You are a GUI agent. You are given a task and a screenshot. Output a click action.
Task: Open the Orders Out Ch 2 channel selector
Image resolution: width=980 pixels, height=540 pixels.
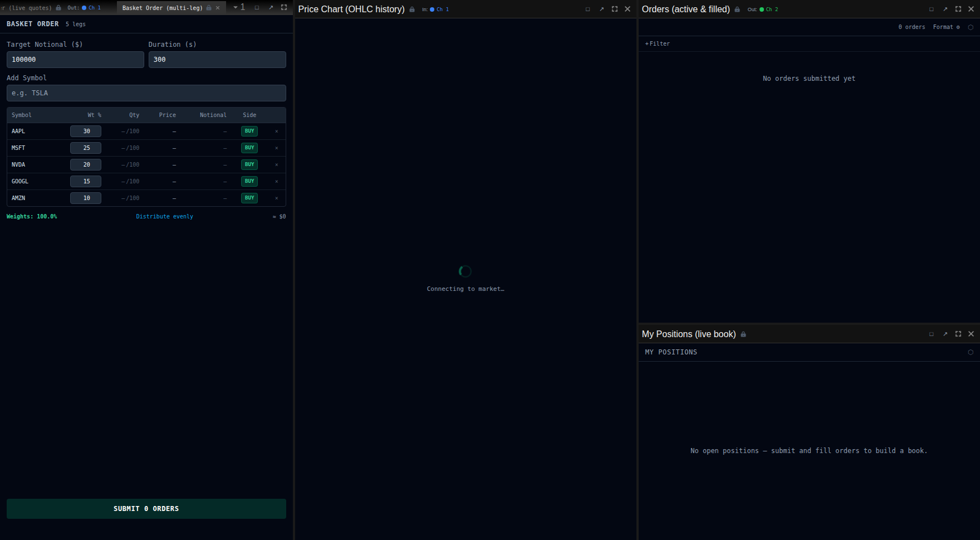[x=763, y=9]
